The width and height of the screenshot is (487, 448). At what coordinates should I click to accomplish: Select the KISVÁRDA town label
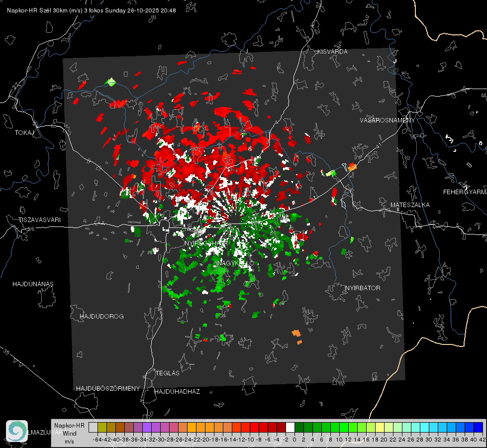[332, 52]
